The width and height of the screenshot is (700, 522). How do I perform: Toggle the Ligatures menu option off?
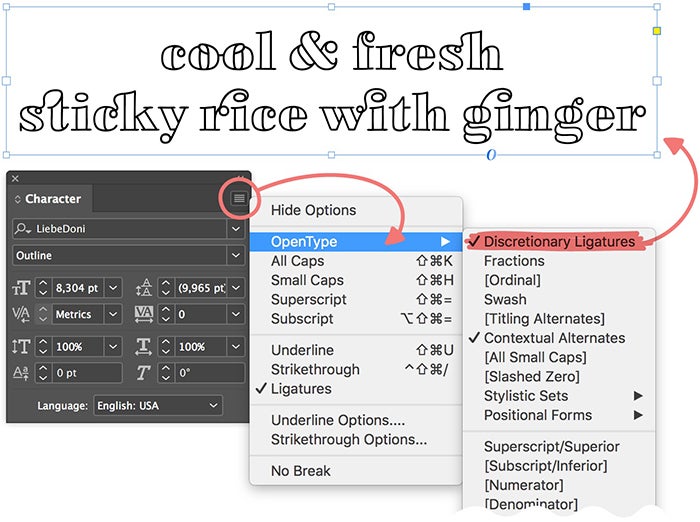300,389
